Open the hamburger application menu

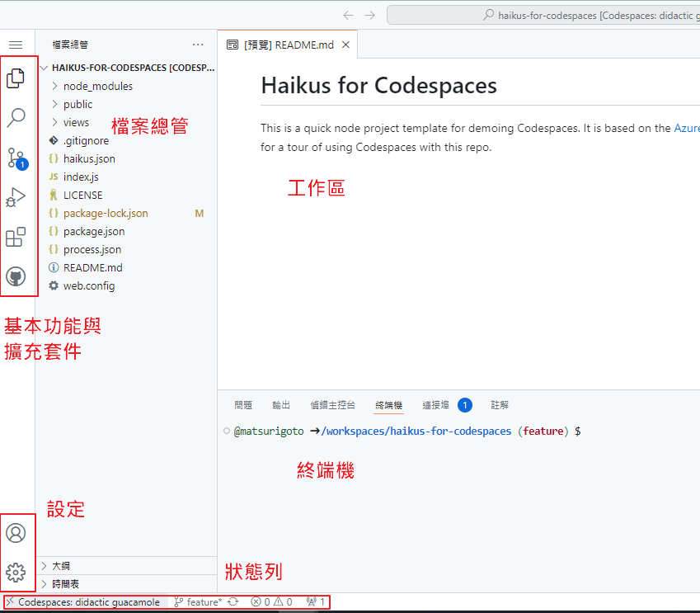point(16,45)
